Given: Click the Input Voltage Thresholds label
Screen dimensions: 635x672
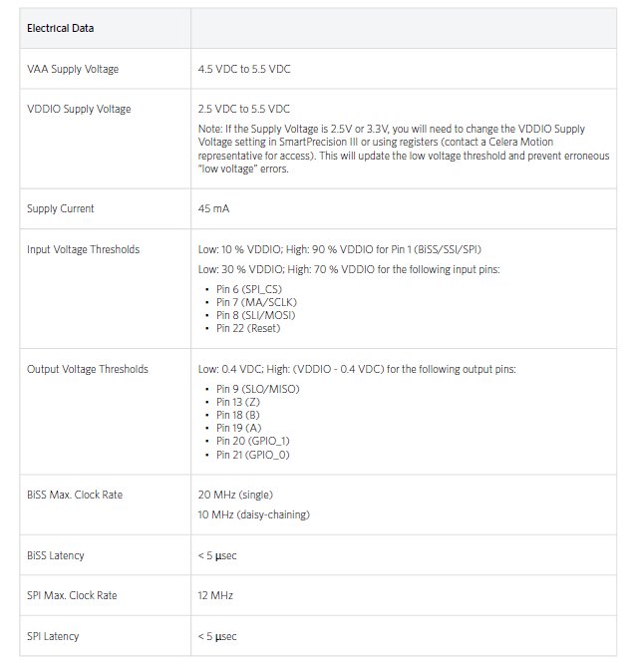Looking at the screenshot, I should (84, 249).
